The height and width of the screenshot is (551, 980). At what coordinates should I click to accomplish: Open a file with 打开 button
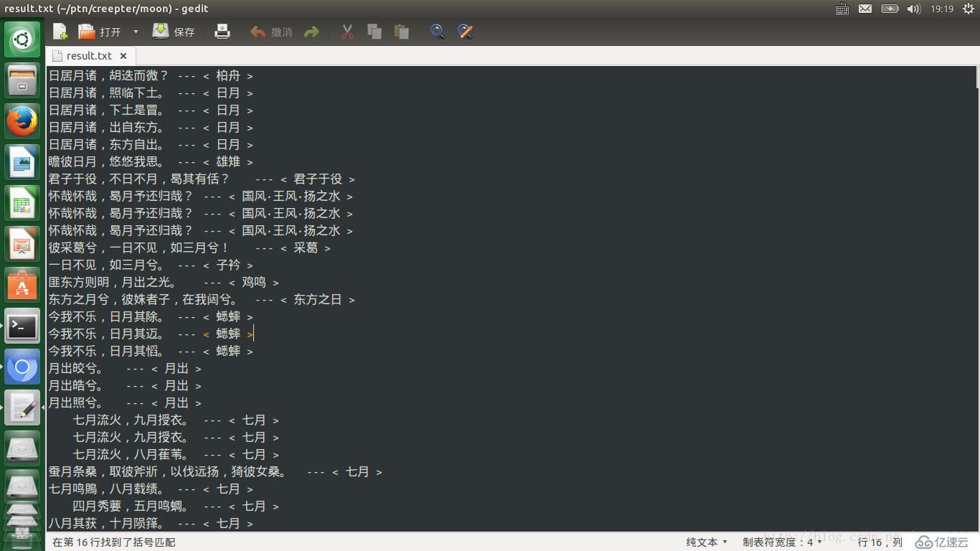pos(100,32)
